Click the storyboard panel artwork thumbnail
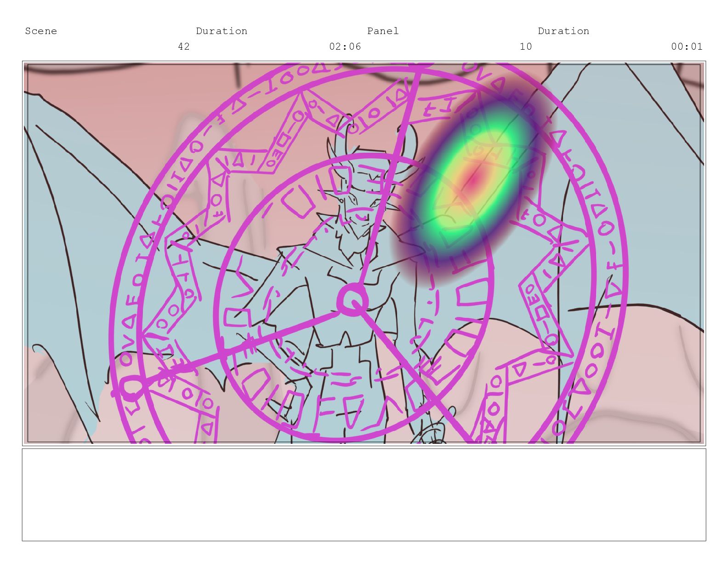728x563 pixels. (364, 253)
